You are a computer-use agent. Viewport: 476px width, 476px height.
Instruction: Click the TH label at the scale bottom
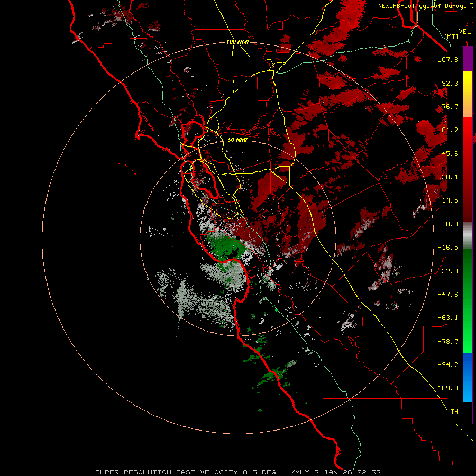[x=454, y=412]
